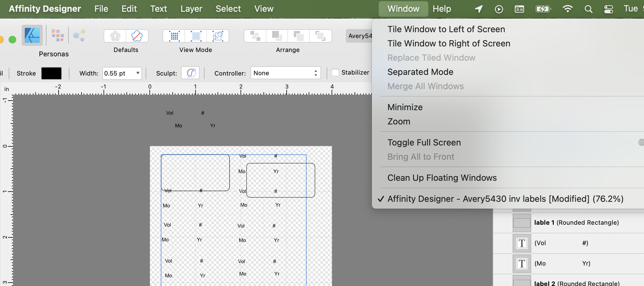The width and height of the screenshot is (644, 286).
Task: Select Separated Mode from the Window menu
Action: click(420, 72)
